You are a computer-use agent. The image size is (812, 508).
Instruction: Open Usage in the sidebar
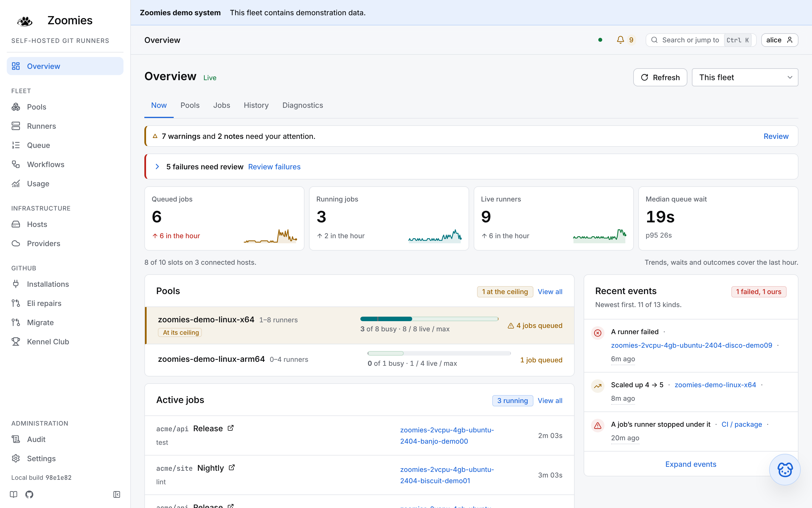coord(65,183)
